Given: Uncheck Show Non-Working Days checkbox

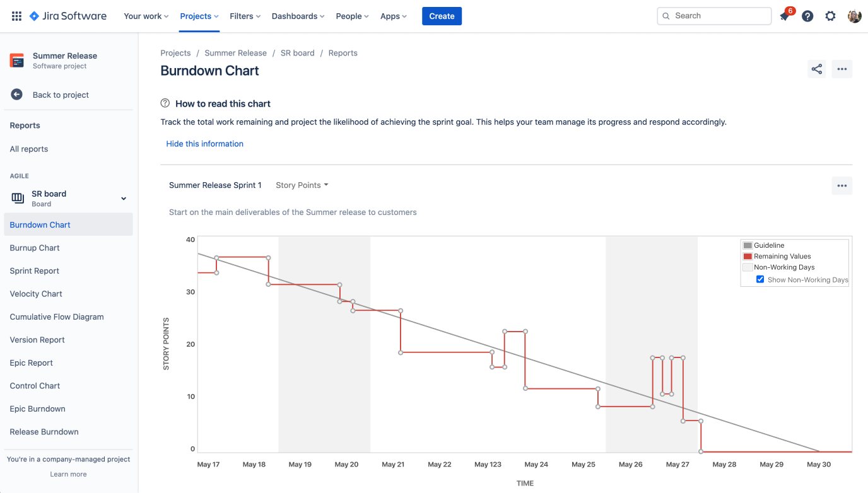Looking at the screenshot, I should (760, 279).
